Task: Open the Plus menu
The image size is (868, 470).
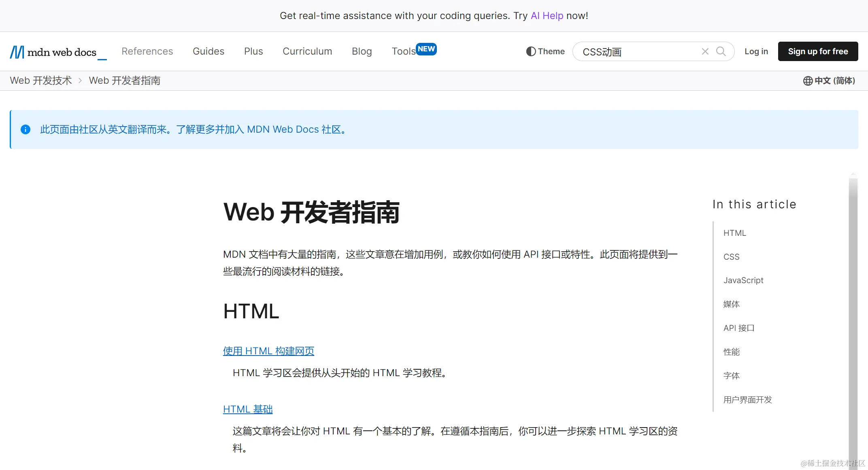Action: click(253, 51)
